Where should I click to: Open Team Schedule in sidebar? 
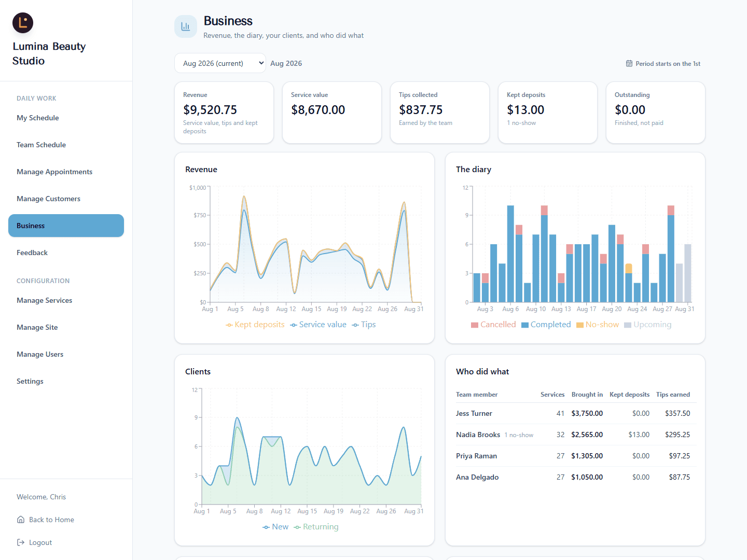66,145
